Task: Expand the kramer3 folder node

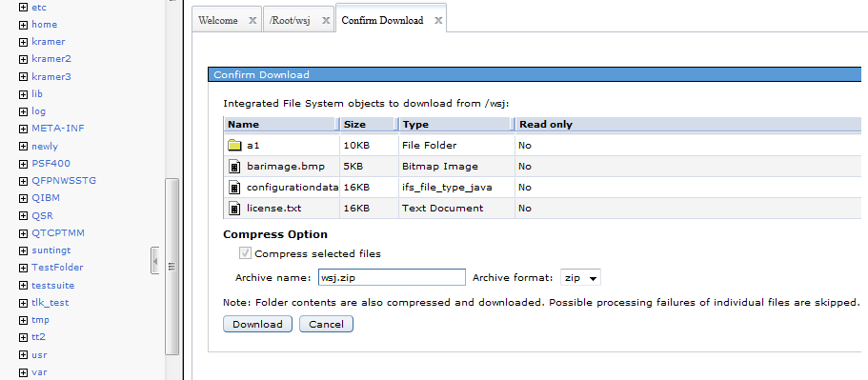Action: (23, 77)
